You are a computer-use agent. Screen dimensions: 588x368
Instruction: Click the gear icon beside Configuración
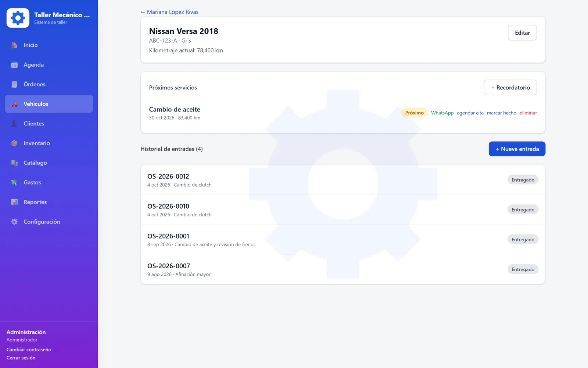(x=14, y=222)
